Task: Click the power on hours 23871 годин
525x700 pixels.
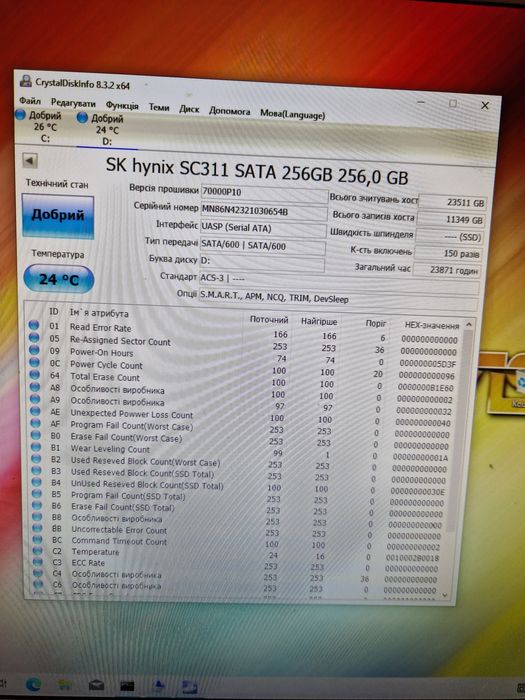Action: click(446, 269)
